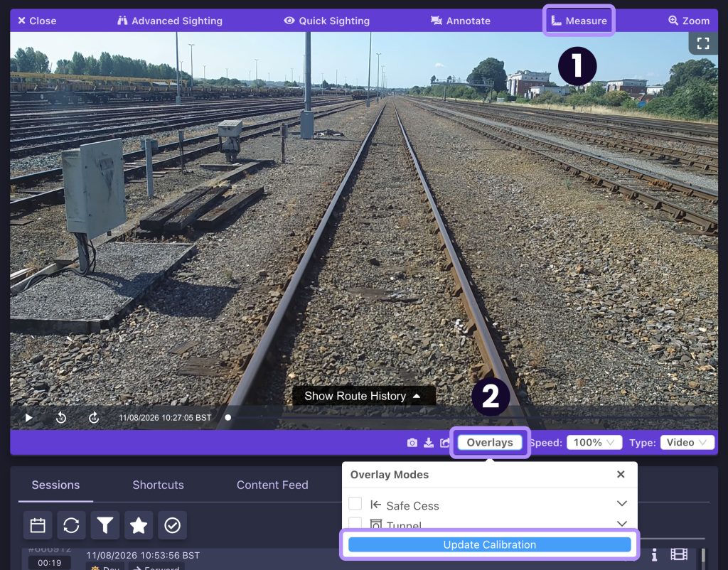Viewport: 728px width, 570px height.
Task: Show starred sessions
Action: [139, 525]
